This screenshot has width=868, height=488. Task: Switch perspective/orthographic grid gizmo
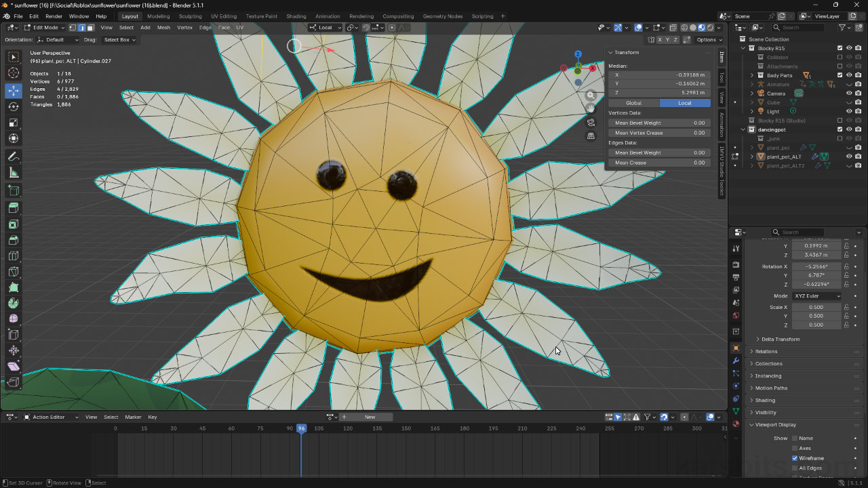(591, 136)
